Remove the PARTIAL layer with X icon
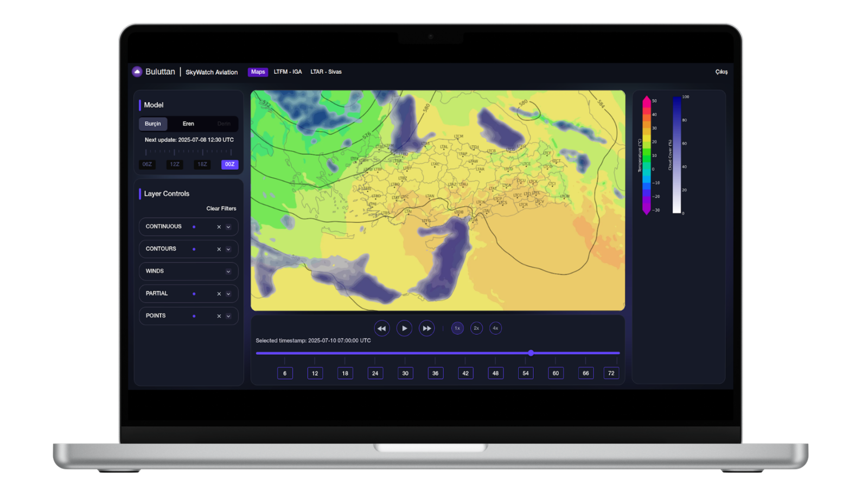 219,294
